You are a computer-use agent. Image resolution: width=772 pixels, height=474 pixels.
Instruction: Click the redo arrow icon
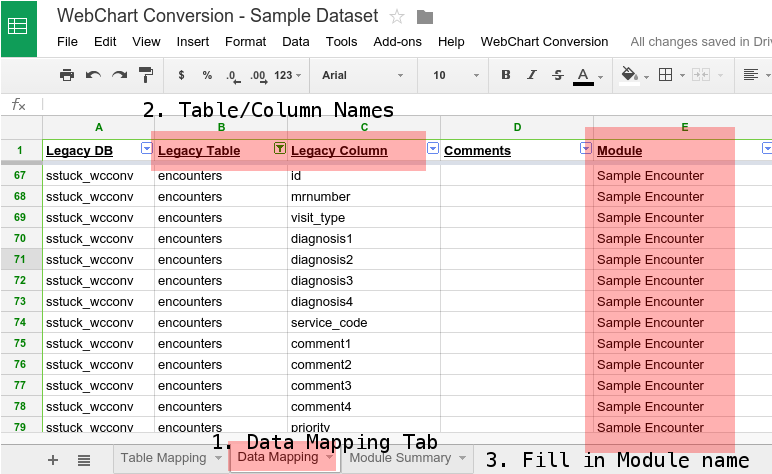click(119, 75)
